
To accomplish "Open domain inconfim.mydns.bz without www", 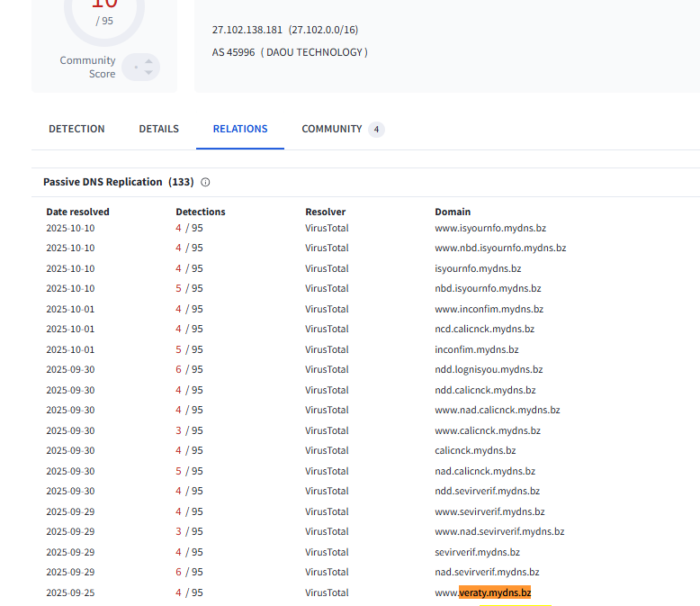I will tap(477, 349).
